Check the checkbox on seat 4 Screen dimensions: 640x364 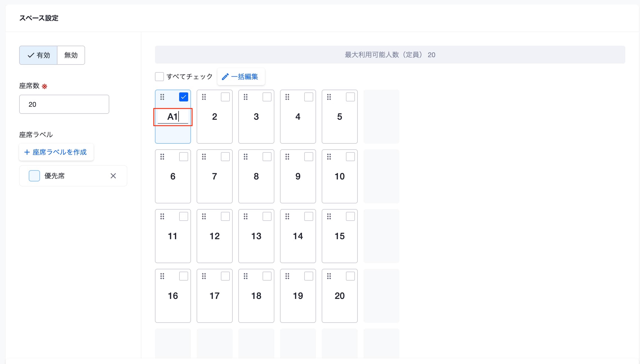tap(309, 97)
